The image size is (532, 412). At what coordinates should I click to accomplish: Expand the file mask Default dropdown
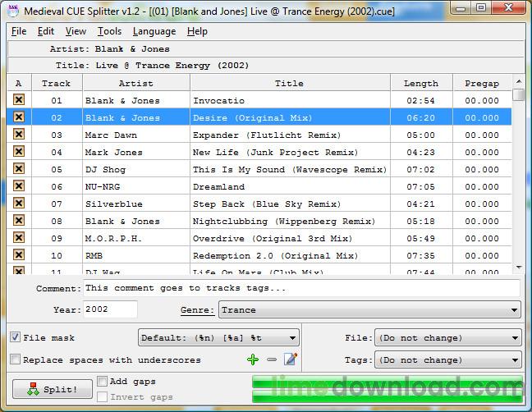(x=218, y=337)
